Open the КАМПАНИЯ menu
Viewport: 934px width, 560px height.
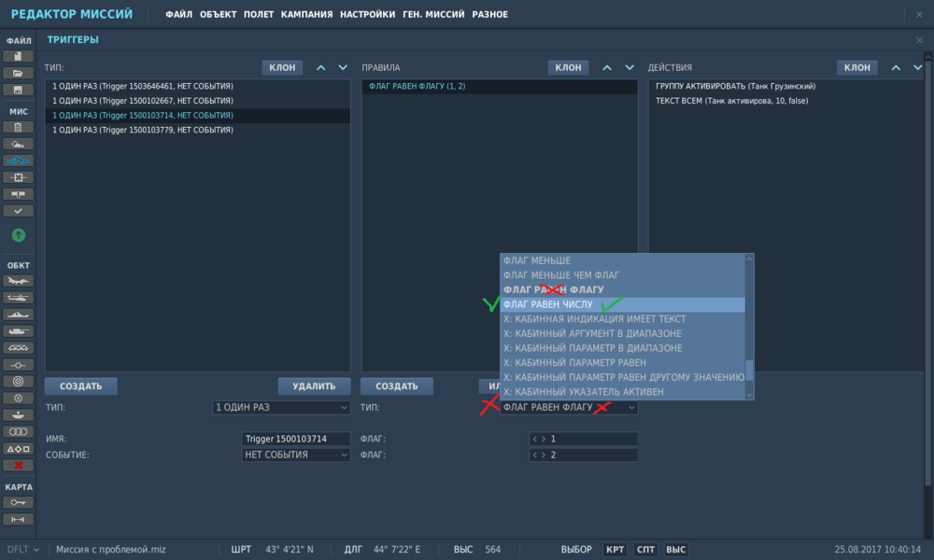[x=306, y=14]
